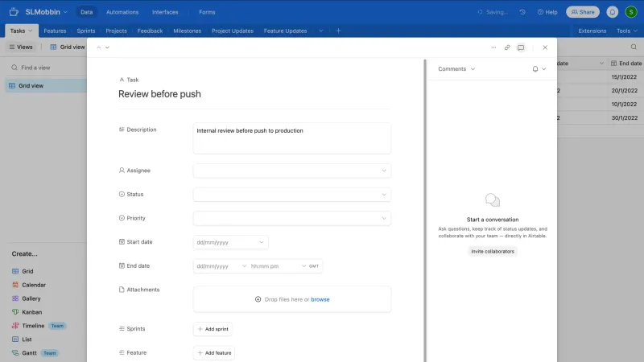
Task: Switch to the Sprints table tab
Action: pos(86,31)
